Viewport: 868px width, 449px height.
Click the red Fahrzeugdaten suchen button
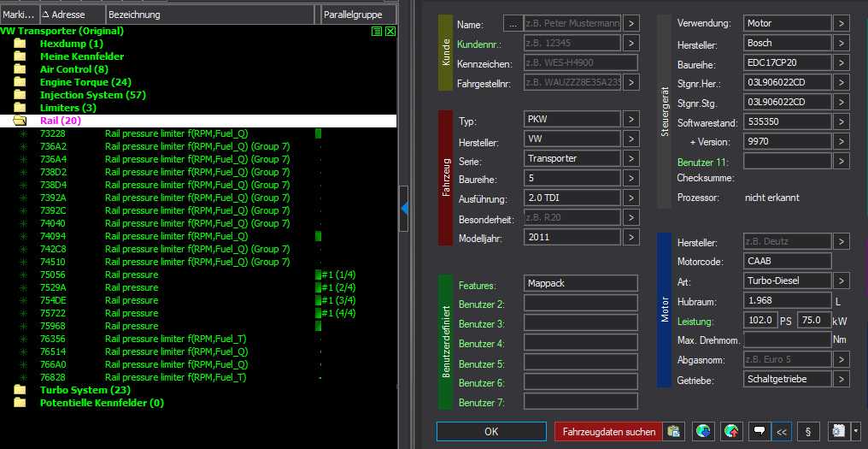[x=609, y=432]
